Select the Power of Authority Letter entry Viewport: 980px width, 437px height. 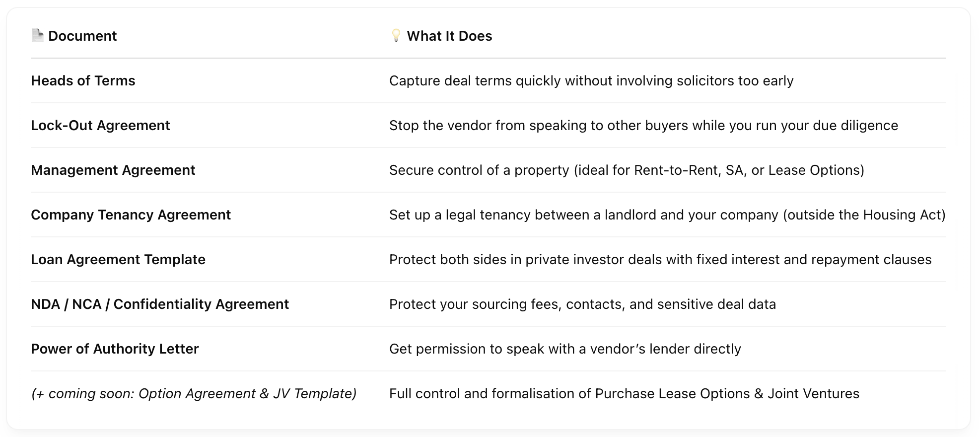pyautogui.click(x=115, y=349)
